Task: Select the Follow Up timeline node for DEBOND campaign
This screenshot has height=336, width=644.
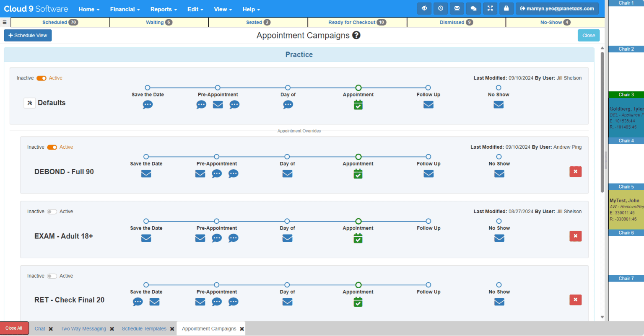Action: coord(428,157)
